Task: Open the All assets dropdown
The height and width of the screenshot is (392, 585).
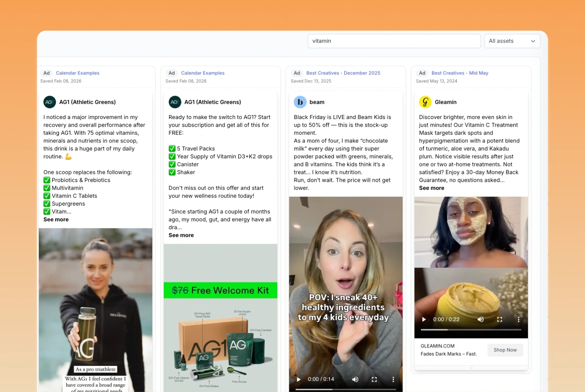Action: coord(512,41)
